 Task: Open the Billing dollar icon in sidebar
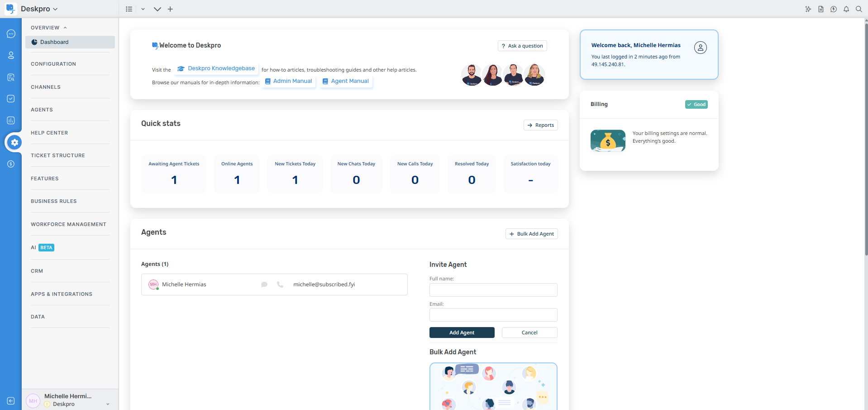[11, 164]
